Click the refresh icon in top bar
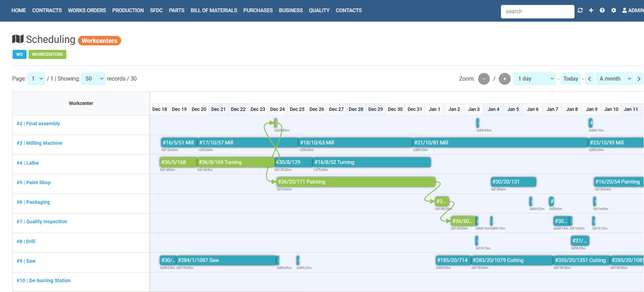The height and width of the screenshot is (292, 644). pos(580,10)
